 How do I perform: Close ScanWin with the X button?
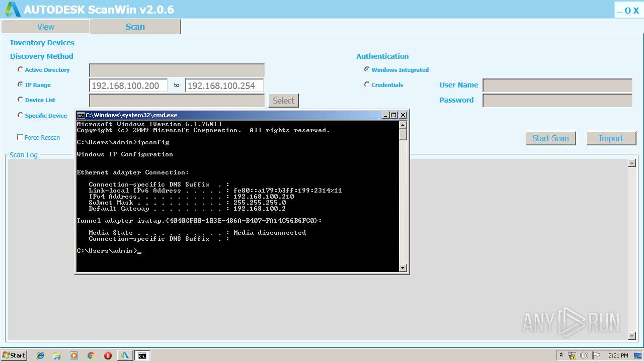click(x=636, y=11)
